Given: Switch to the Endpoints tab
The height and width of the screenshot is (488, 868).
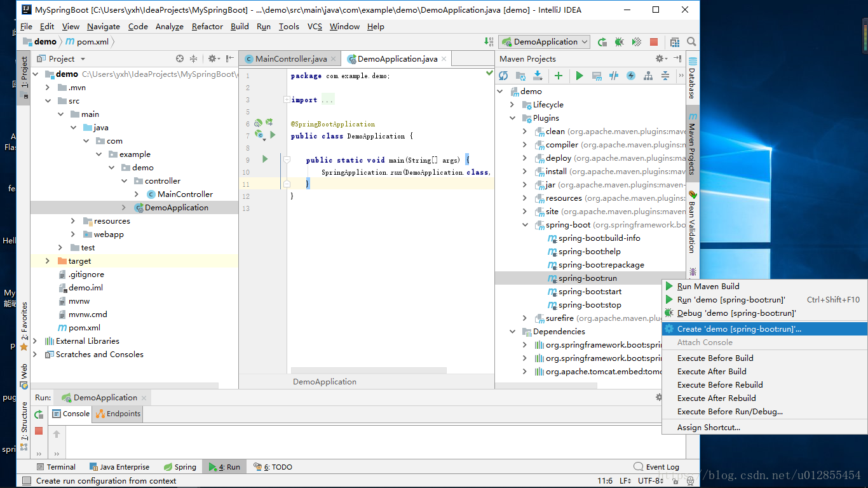Looking at the screenshot, I should pos(118,414).
